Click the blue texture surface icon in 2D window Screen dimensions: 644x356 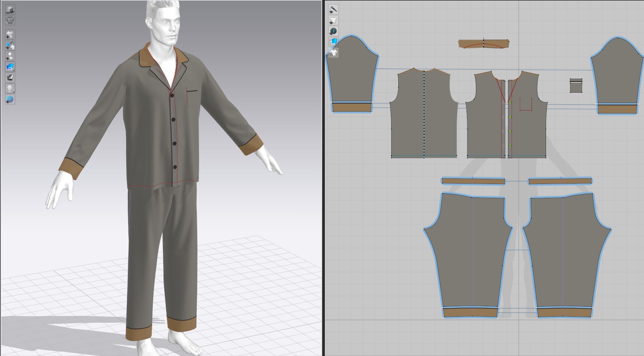pyautogui.click(x=333, y=42)
